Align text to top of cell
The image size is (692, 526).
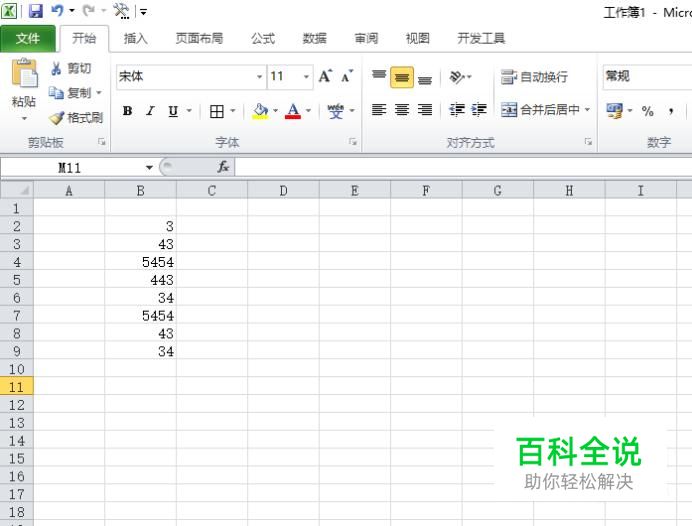click(x=379, y=77)
